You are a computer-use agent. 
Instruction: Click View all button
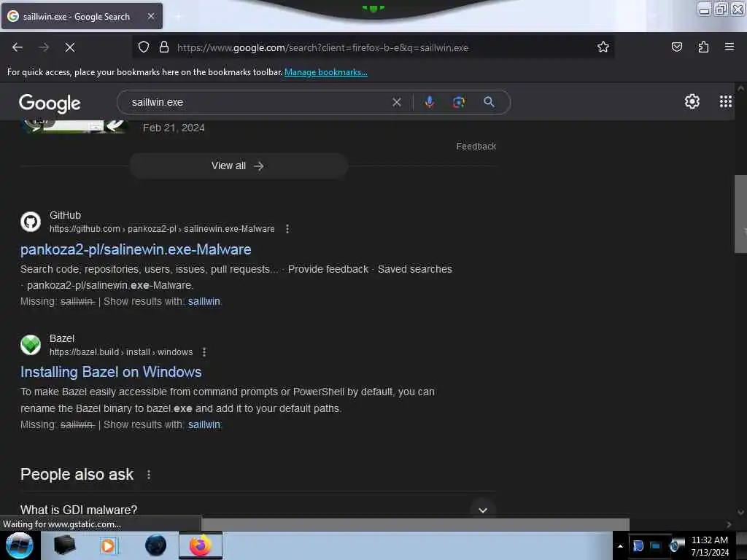(x=239, y=166)
